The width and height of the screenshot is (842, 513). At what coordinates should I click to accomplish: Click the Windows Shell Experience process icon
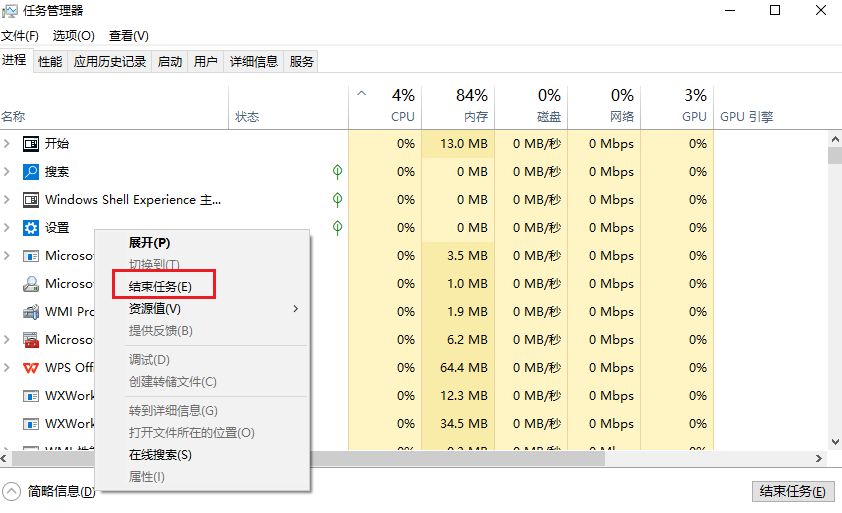point(31,200)
